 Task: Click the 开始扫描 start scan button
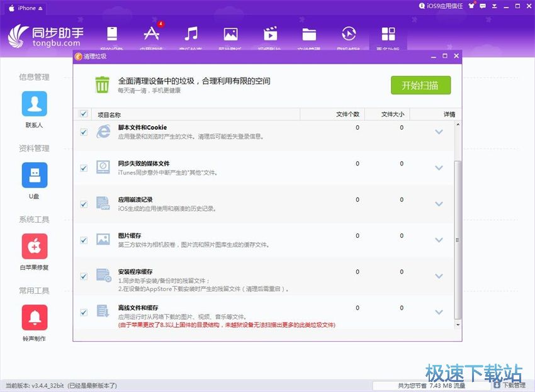pos(420,86)
